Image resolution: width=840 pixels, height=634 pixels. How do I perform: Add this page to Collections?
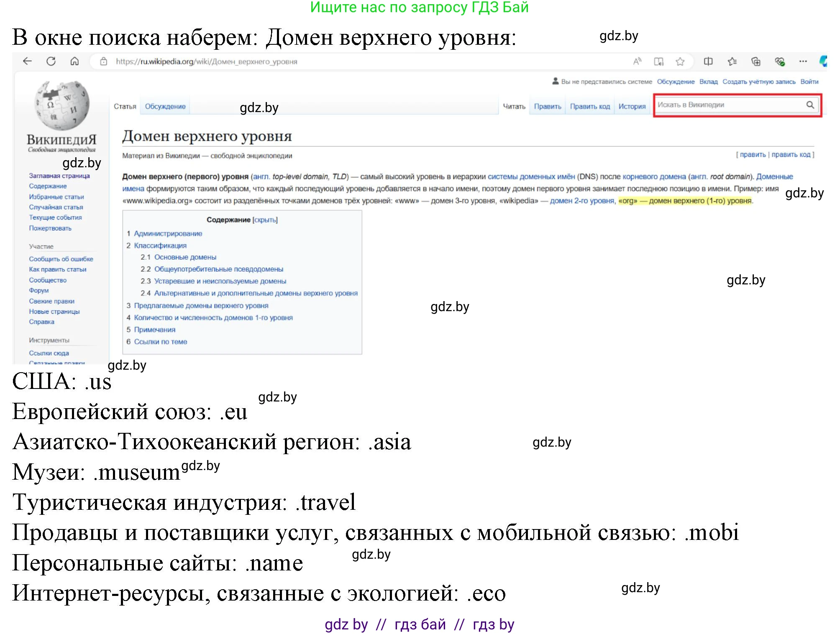tap(756, 61)
